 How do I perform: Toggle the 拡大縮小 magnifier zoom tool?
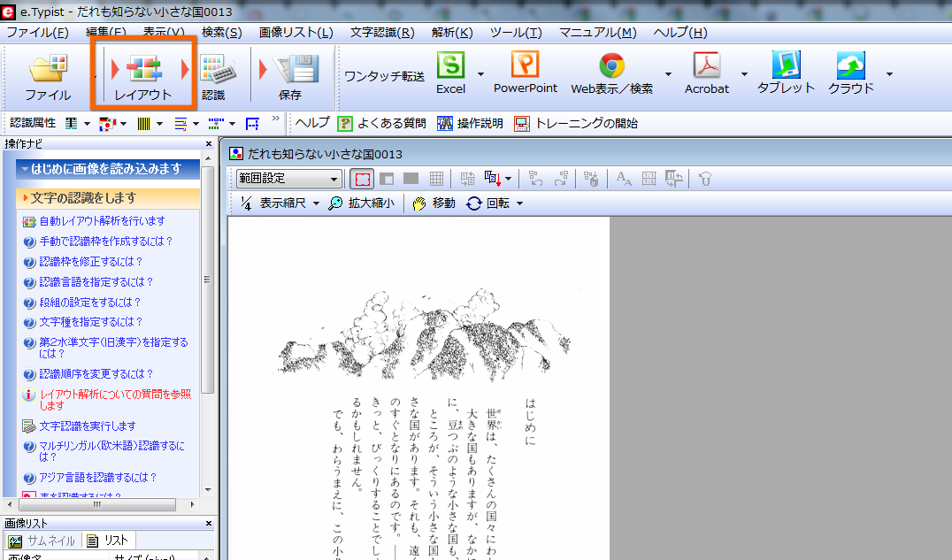361,203
